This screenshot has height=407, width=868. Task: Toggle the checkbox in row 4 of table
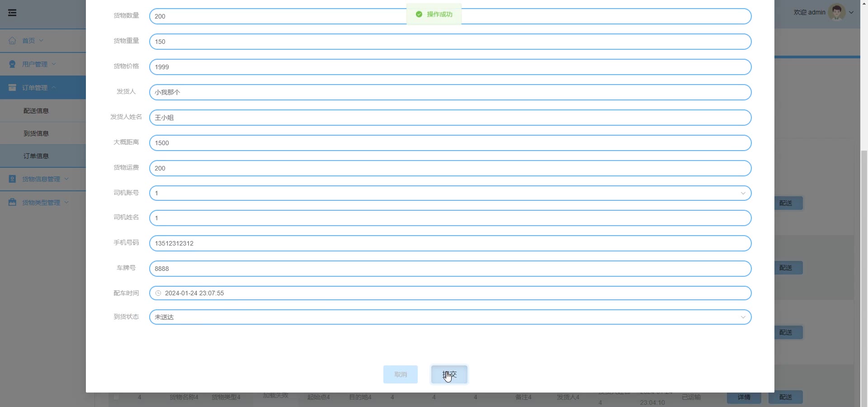[116, 397]
